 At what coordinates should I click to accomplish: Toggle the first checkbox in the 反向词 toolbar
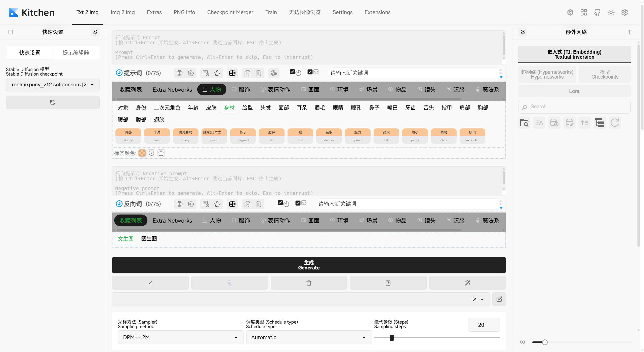tap(280, 203)
